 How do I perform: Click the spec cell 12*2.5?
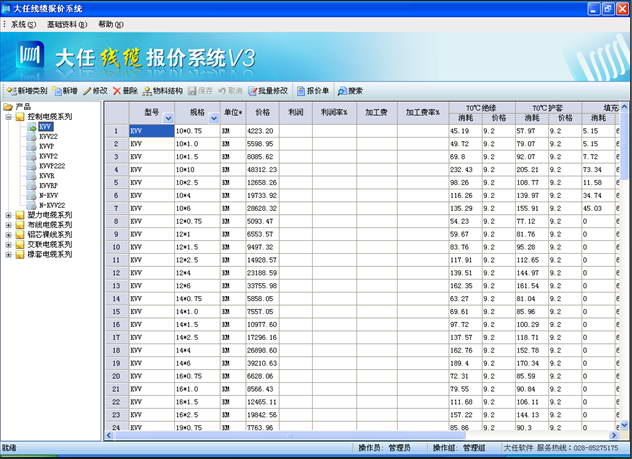(197, 260)
